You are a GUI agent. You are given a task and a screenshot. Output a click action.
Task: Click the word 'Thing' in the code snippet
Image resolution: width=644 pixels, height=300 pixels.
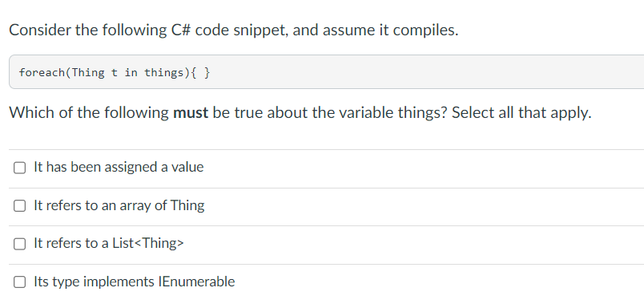pyautogui.click(x=88, y=73)
